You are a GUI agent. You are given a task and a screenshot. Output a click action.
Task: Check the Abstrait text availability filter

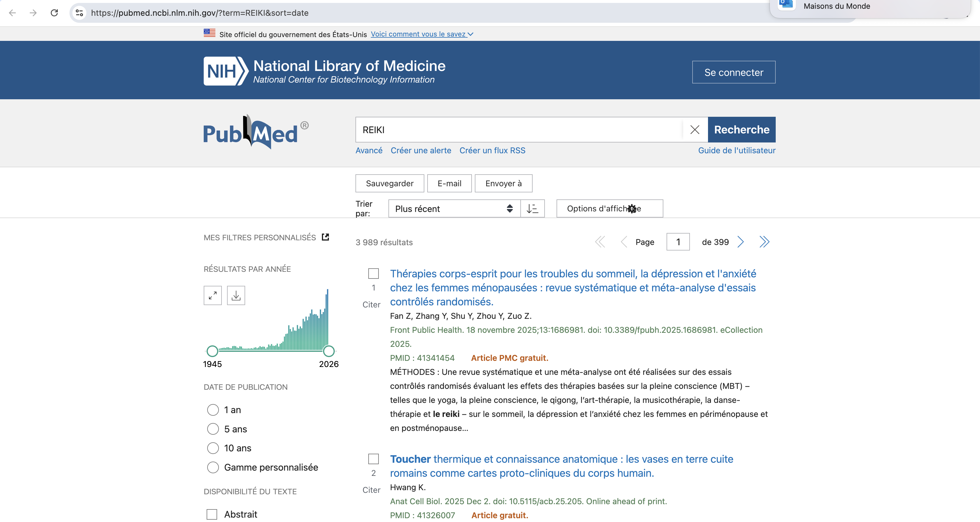212,514
